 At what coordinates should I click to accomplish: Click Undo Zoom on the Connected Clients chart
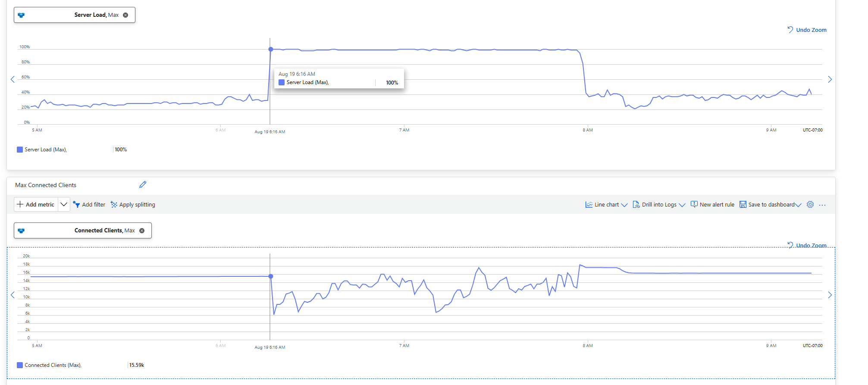click(807, 245)
